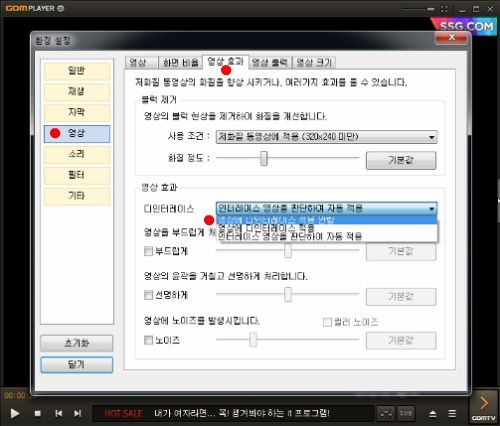500x426 pixels.
Task: Open GOM Player logo menu gear
Action: [61, 8]
